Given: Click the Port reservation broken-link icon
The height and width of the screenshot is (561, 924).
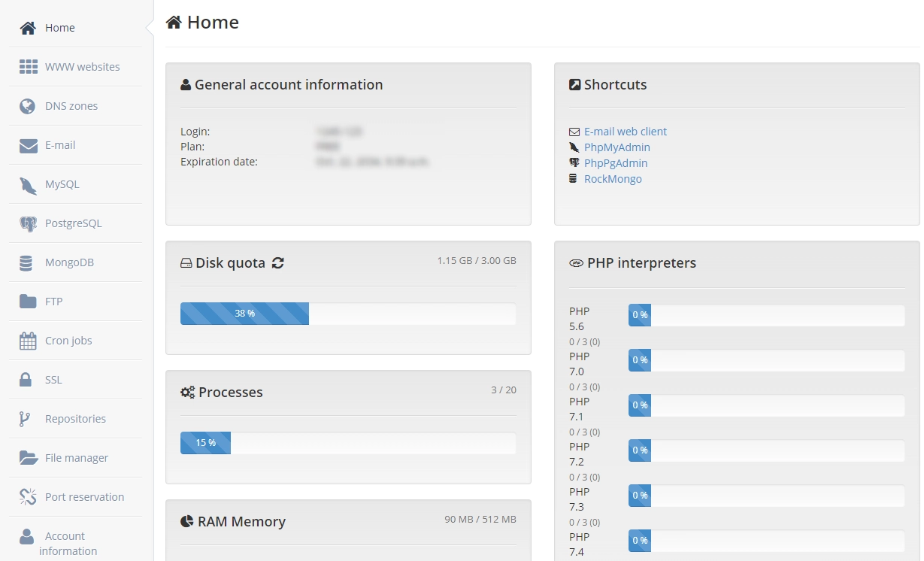Looking at the screenshot, I should pos(28,497).
